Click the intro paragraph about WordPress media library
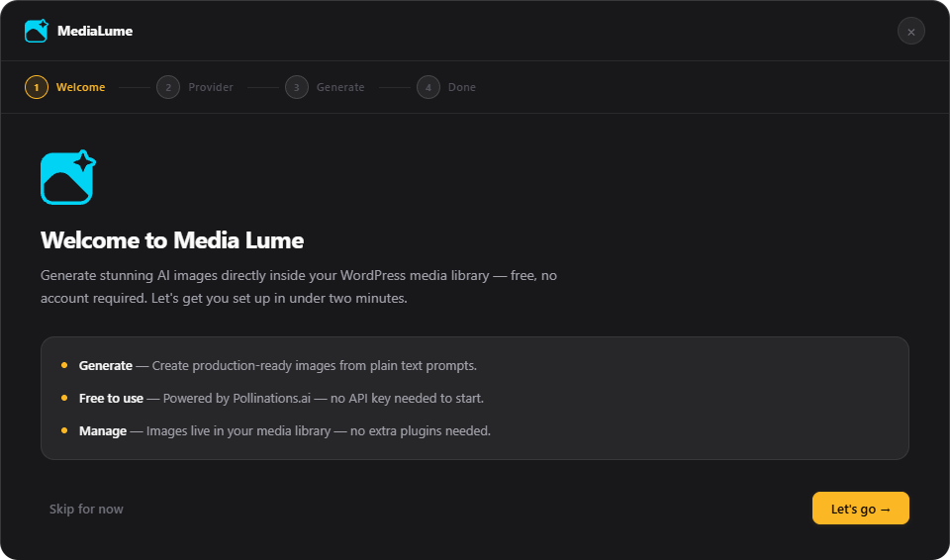The width and height of the screenshot is (950, 560). (x=299, y=287)
